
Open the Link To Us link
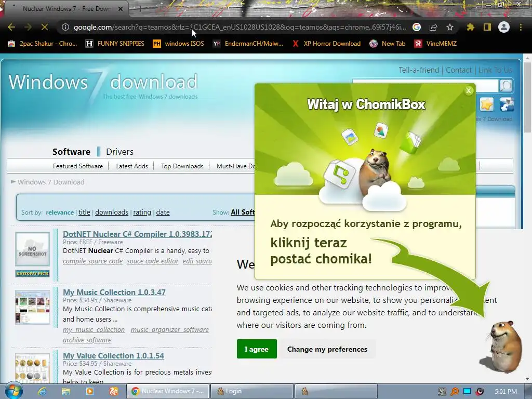coord(495,70)
